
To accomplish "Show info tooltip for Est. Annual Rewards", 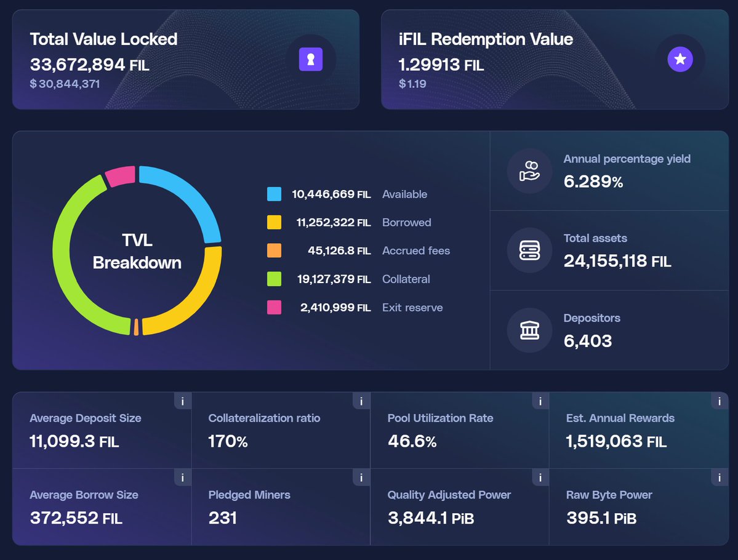I will pyautogui.click(x=719, y=401).
